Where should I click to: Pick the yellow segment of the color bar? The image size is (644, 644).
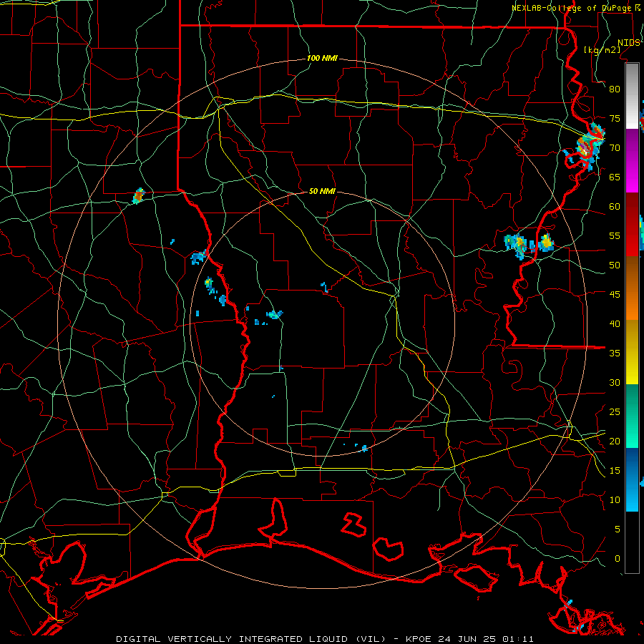[x=632, y=352]
